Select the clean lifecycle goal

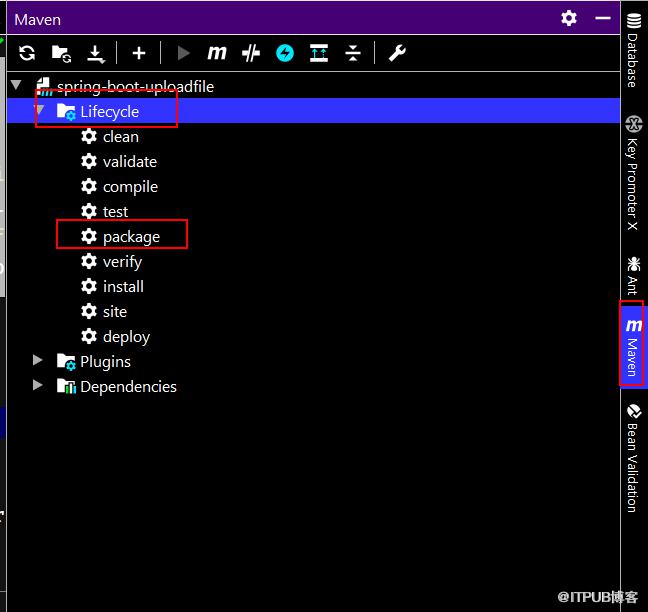(121, 137)
